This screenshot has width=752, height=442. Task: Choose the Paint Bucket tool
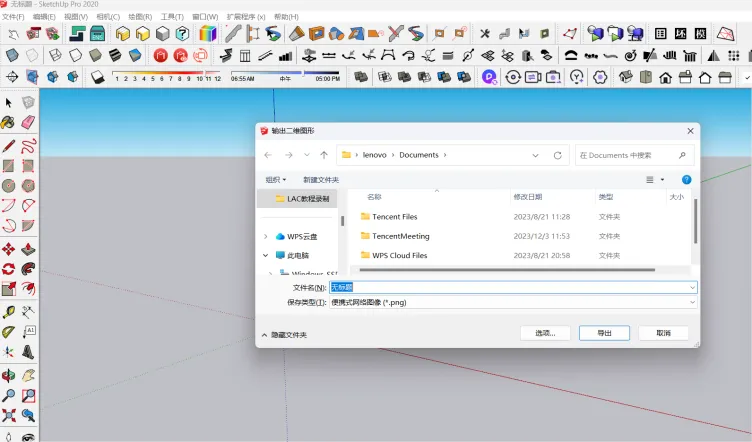point(8,122)
